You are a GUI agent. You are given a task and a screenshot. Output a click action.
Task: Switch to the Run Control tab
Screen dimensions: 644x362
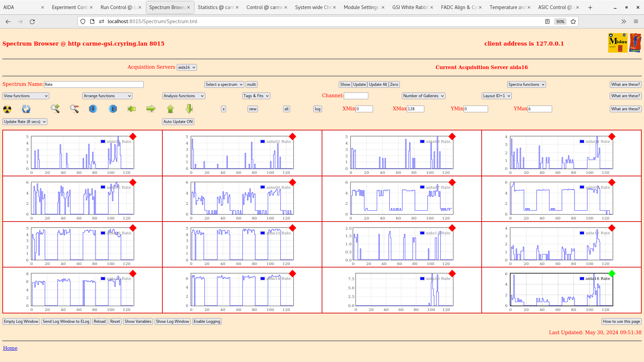coord(118,7)
